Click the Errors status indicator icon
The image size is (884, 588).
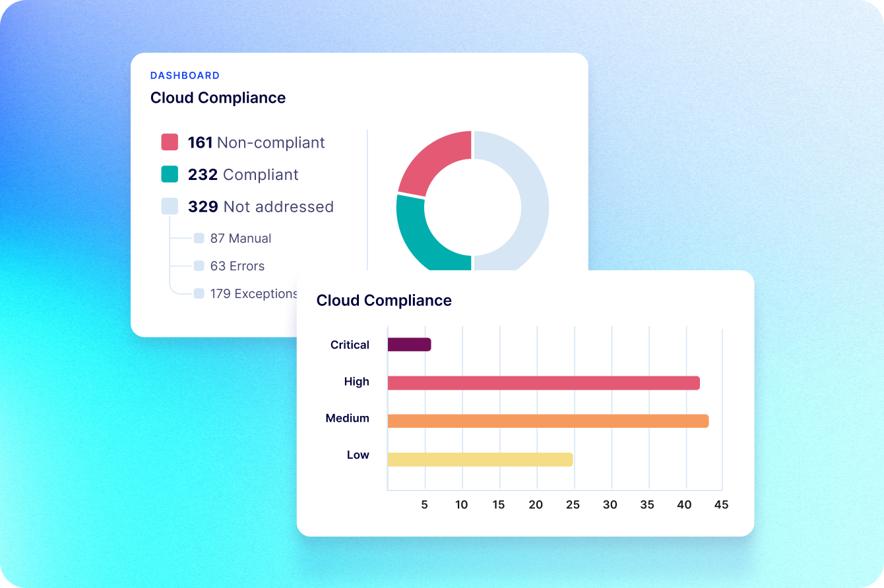tap(200, 266)
